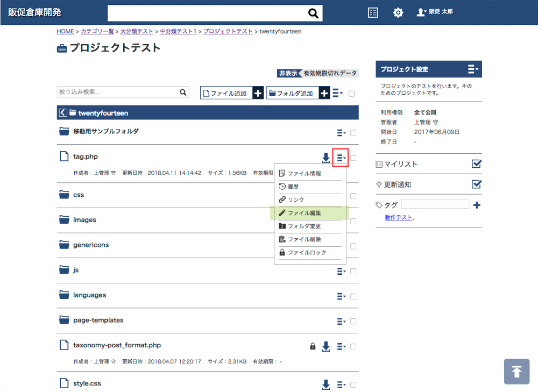Screen dimensions: 538x392
Task: Click the languages folder icon
Action: [64, 295]
